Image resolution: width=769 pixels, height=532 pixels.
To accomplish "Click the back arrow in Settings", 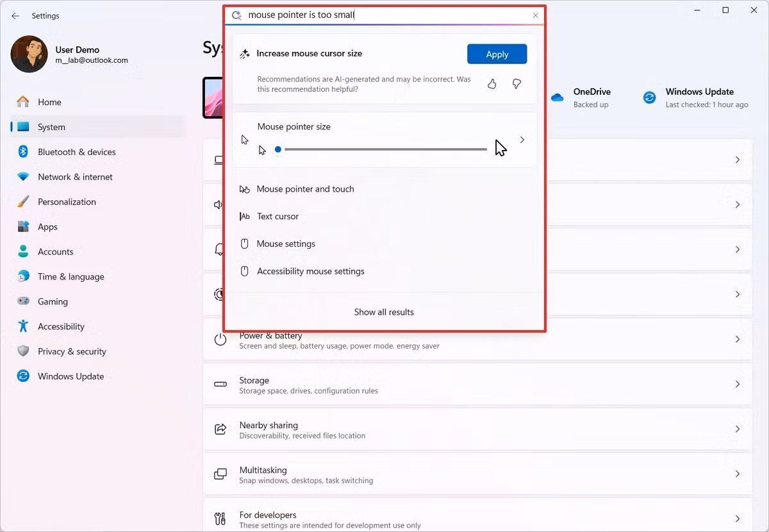I will [x=15, y=16].
